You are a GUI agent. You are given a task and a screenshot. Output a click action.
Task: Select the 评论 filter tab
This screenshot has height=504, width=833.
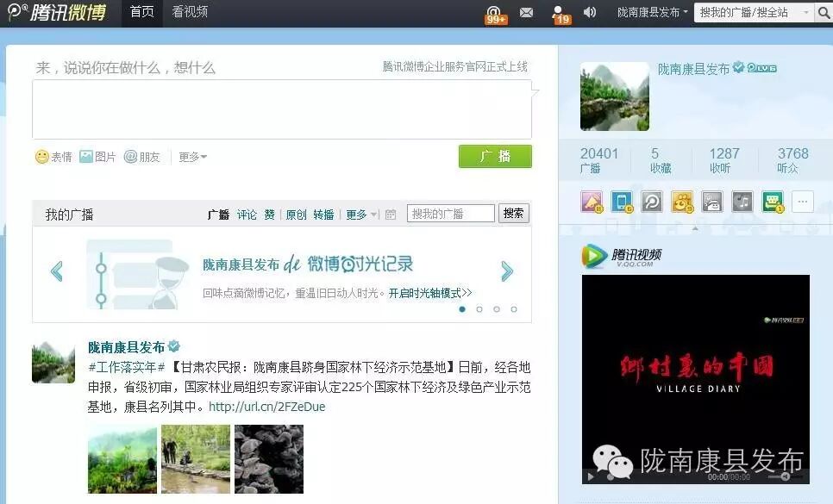[247, 215]
